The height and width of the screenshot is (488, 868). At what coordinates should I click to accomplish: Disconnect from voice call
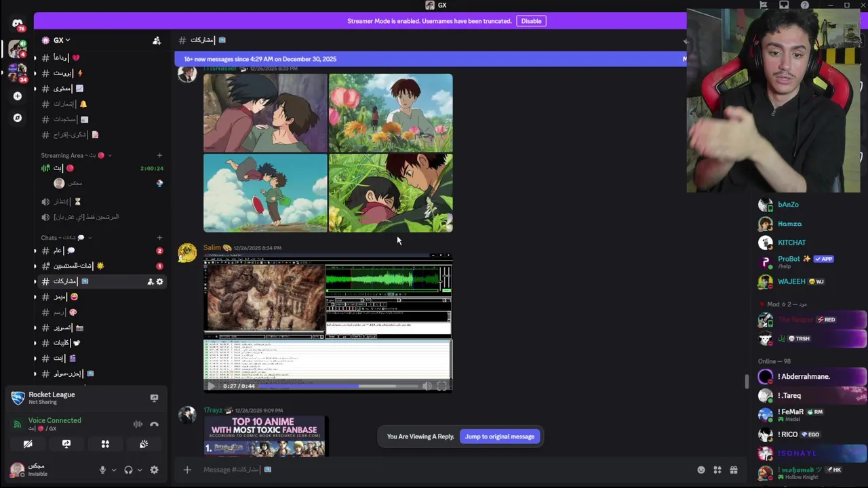(154, 424)
